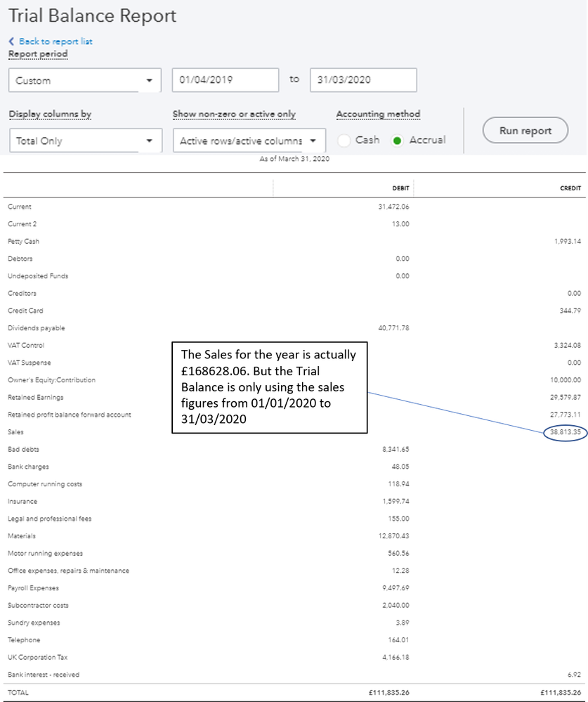Open the Custom report period dropdown

tap(85, 81)
